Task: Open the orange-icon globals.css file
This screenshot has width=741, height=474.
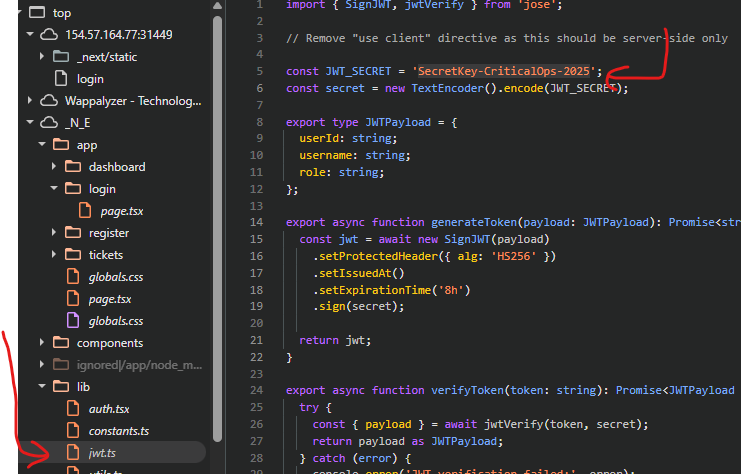Action: (116, 277)
